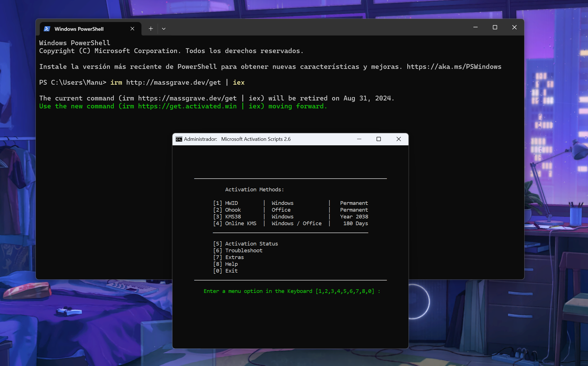Screen dimensions: 588x366
Task: Minimize the Windows PowerShell window
Action: (x=475, y=27)
